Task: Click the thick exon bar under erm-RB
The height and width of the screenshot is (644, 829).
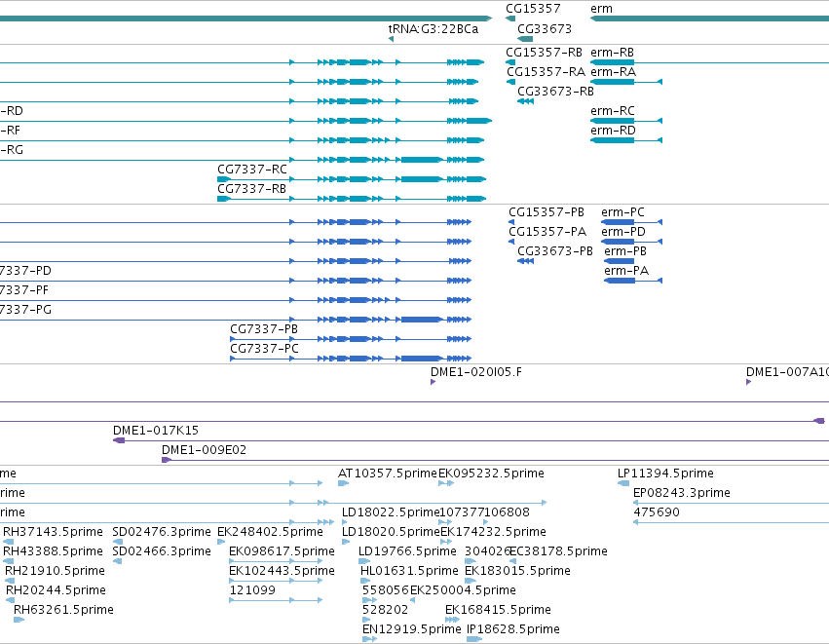Action: pos(612,62)
